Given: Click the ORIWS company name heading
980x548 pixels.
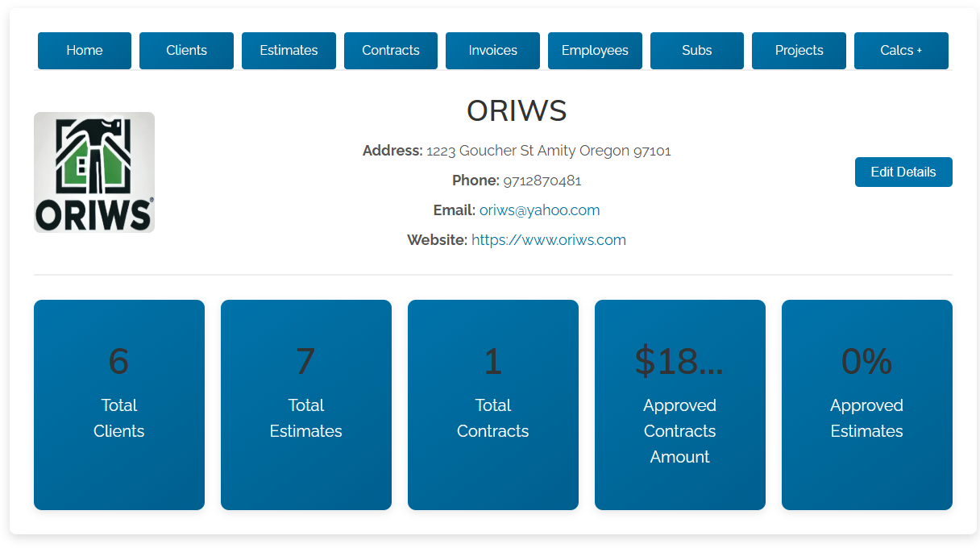Looking at the screenshot, I should pos(517,111).
